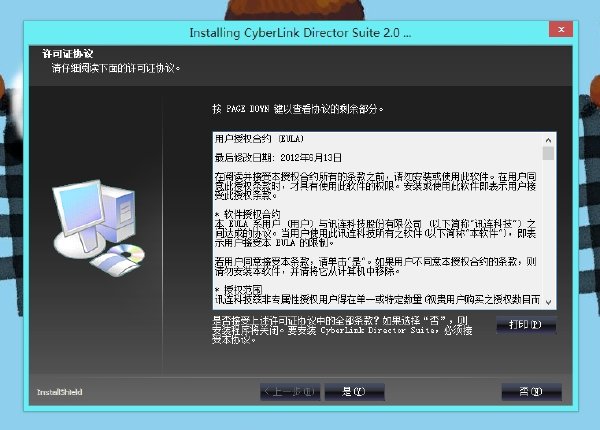Screen dimensions: 600x430
Task: Click the 许可证协议 header title
Action: pyautogui.click(x=68, y=54)
